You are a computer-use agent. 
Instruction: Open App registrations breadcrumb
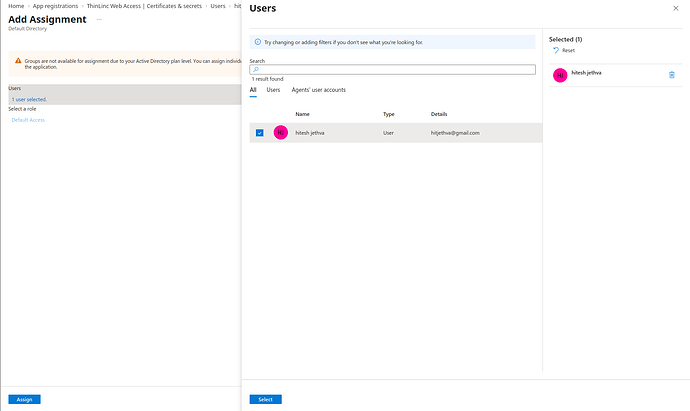point(55,6)
